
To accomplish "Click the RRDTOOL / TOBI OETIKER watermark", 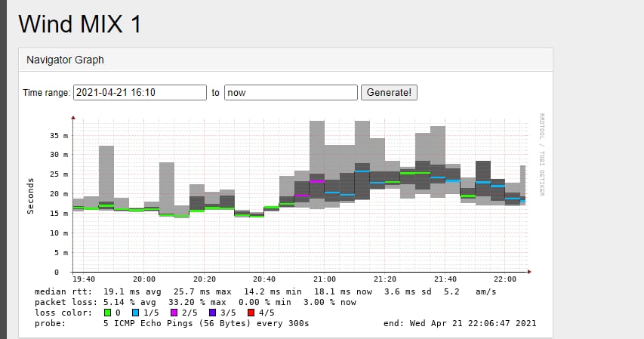I will click(x=541, y=159).
